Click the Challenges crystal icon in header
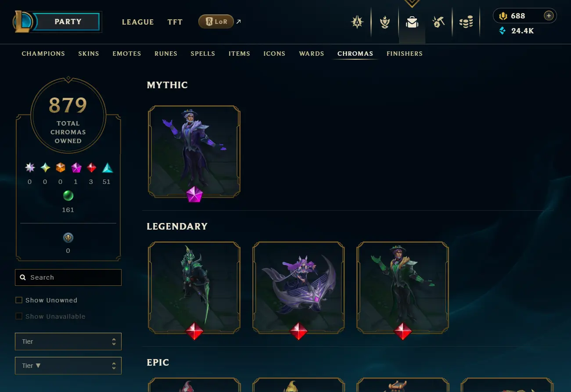 pos(357,22)
